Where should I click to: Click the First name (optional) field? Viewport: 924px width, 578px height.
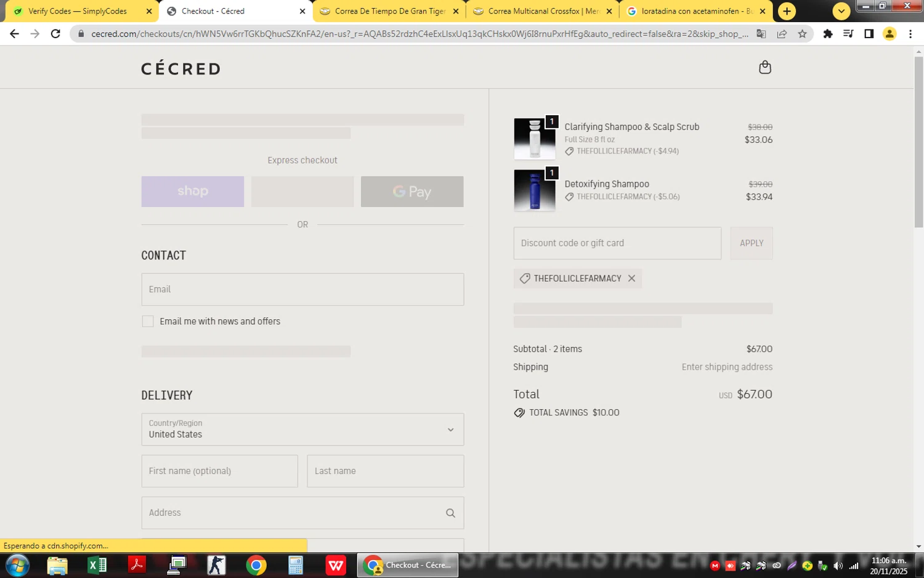coord(220,471)
